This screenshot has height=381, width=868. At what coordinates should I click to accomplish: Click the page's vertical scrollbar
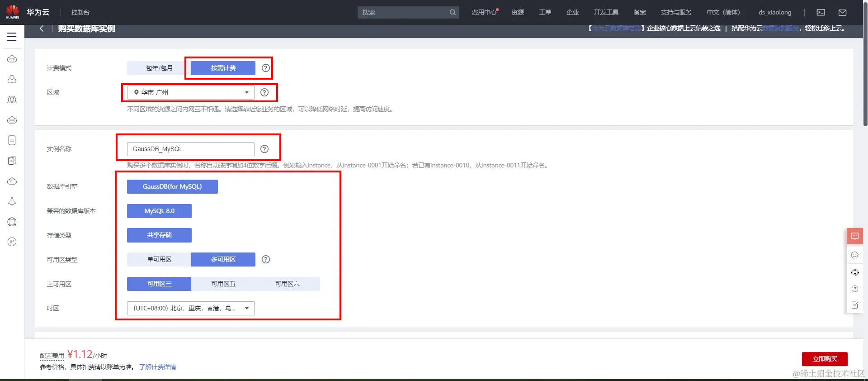tap(865, 63)
